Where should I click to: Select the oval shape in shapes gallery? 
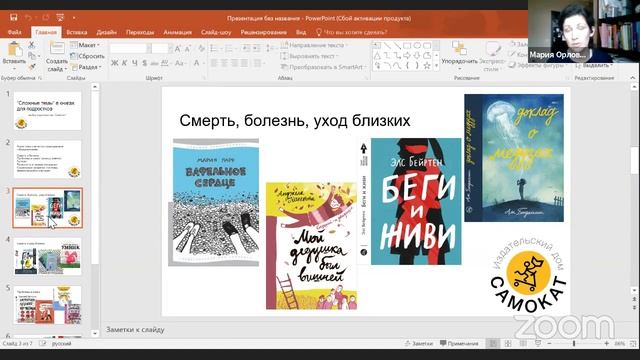[x=417, y=45]
